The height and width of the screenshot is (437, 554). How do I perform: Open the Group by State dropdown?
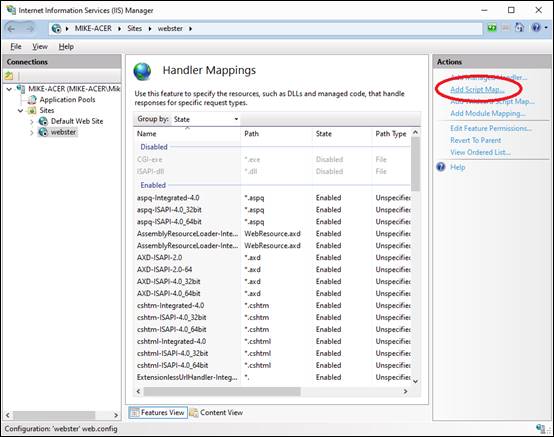206,119
